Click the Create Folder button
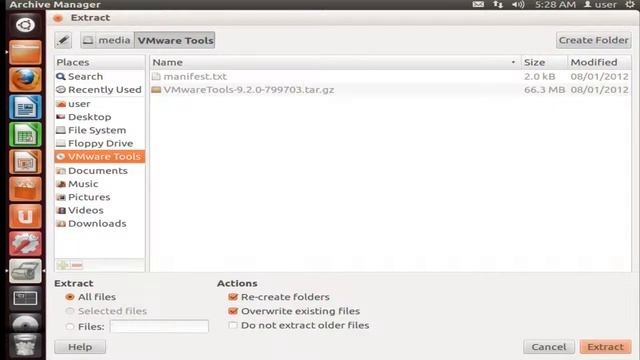This screenshot has width=640, height=360. pyautogui.click(x=593, y=40)
